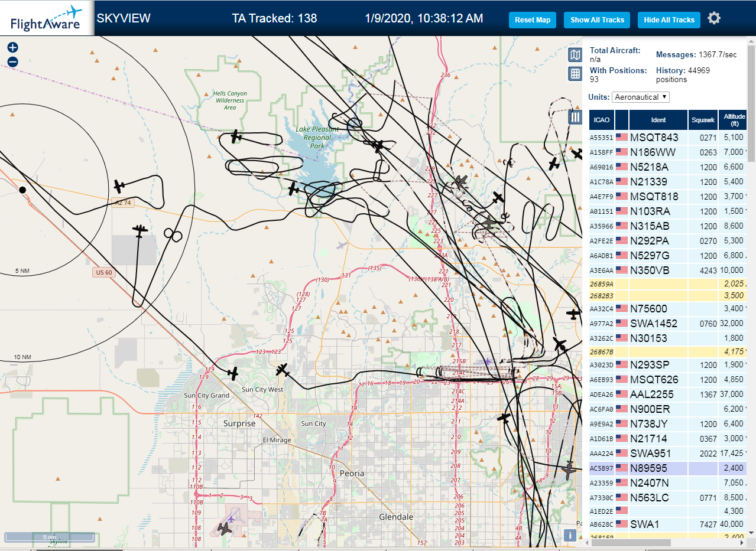The width and height of the screenshot is (756, 551).
Task: Select the N315AB row
Action: click(x=668, y=226)
